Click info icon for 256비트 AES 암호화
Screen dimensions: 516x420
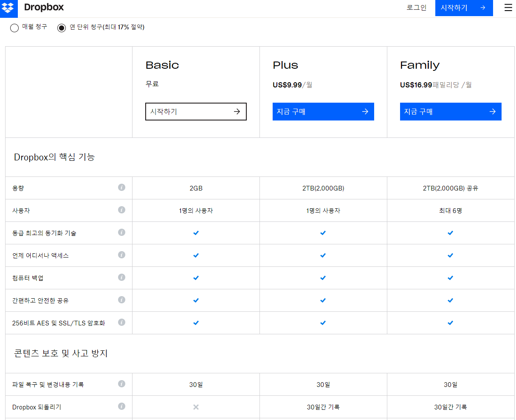121,322
